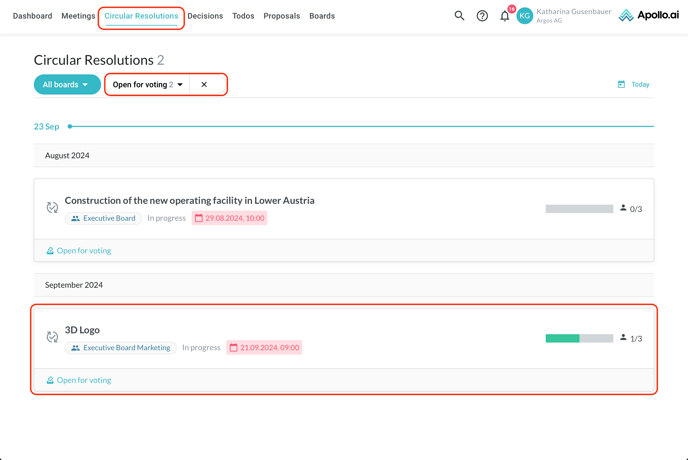The height and width of the screenshot is (460, 688).
Task: Open the Construction of new operating facility resolution
Action: (189, 200)
